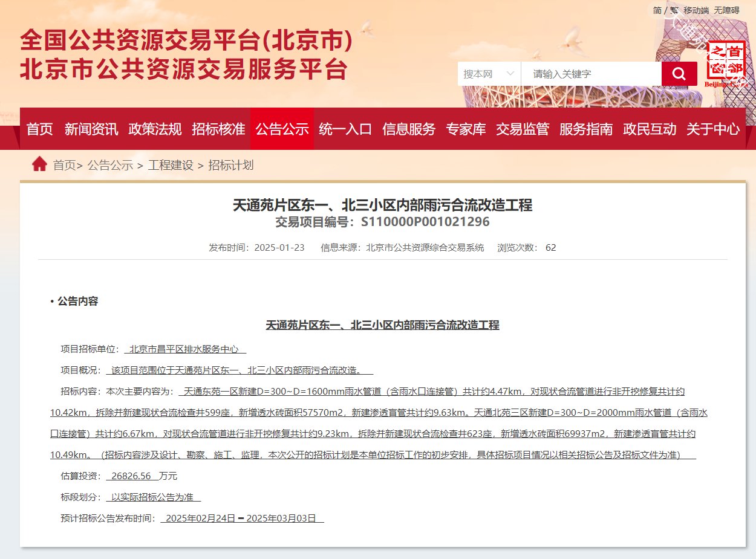The image size is (756, 559).
Task: Open the 搜本网 search scope dropdown
Action: click(x=489, y=74)
